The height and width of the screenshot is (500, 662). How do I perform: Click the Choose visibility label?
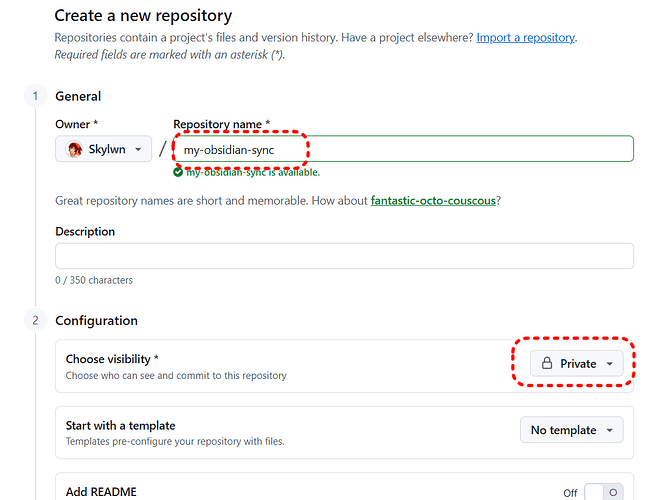tap(109, 358)
